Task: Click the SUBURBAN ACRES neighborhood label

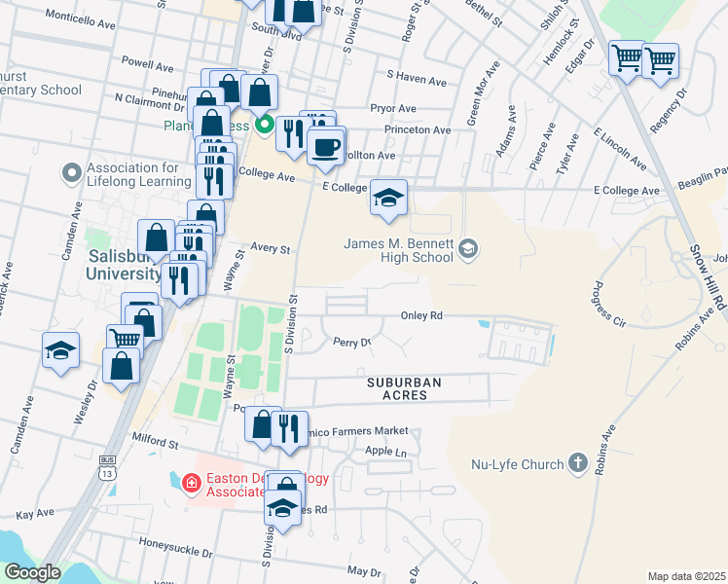Action: click(404, 389)
